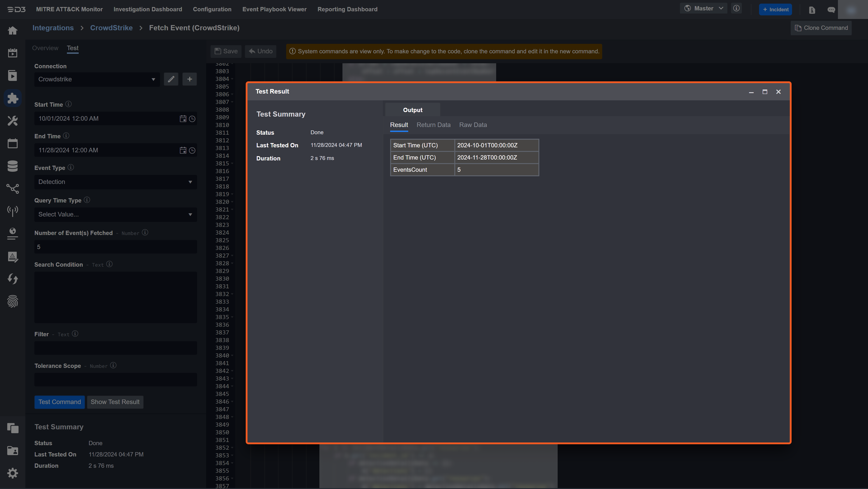This screenshot has height=489, width=868.
Task: Click the Test Command button
Action: point(59,402)
